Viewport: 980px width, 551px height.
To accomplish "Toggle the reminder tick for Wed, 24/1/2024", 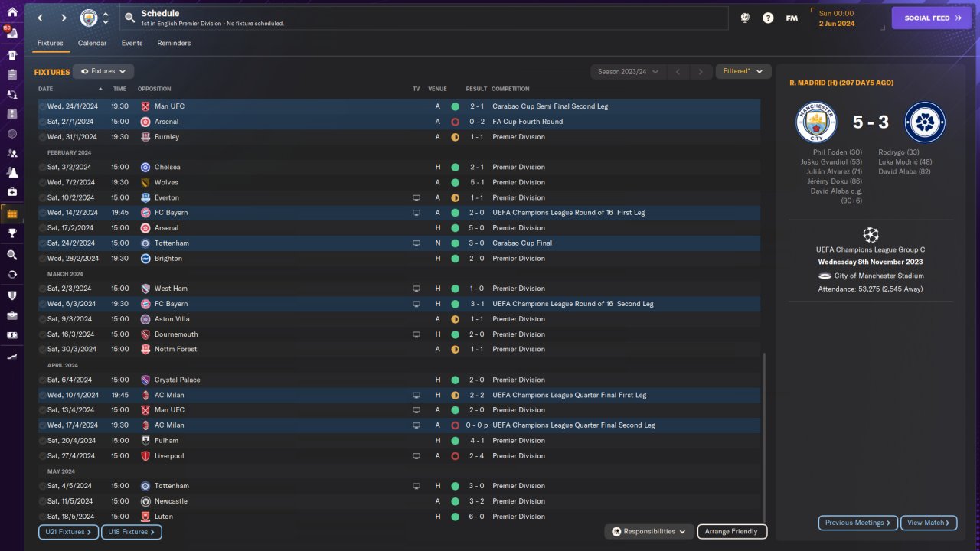I will point(43,106).
